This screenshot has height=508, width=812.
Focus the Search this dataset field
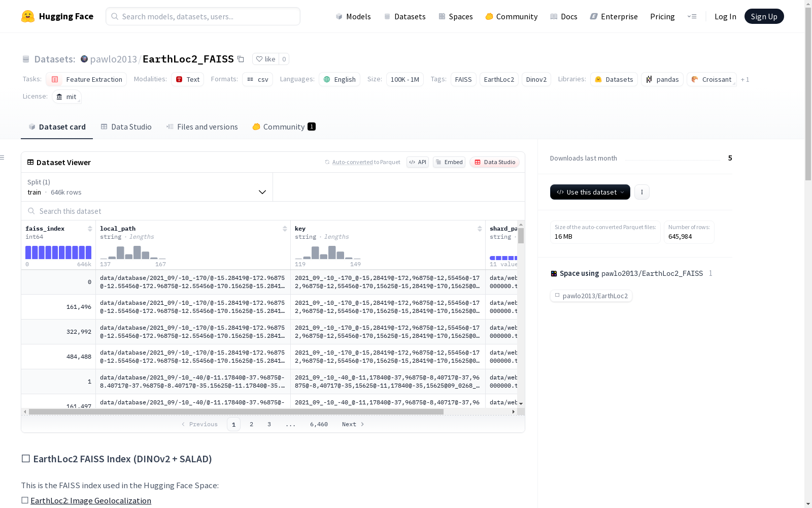(273, 211)
